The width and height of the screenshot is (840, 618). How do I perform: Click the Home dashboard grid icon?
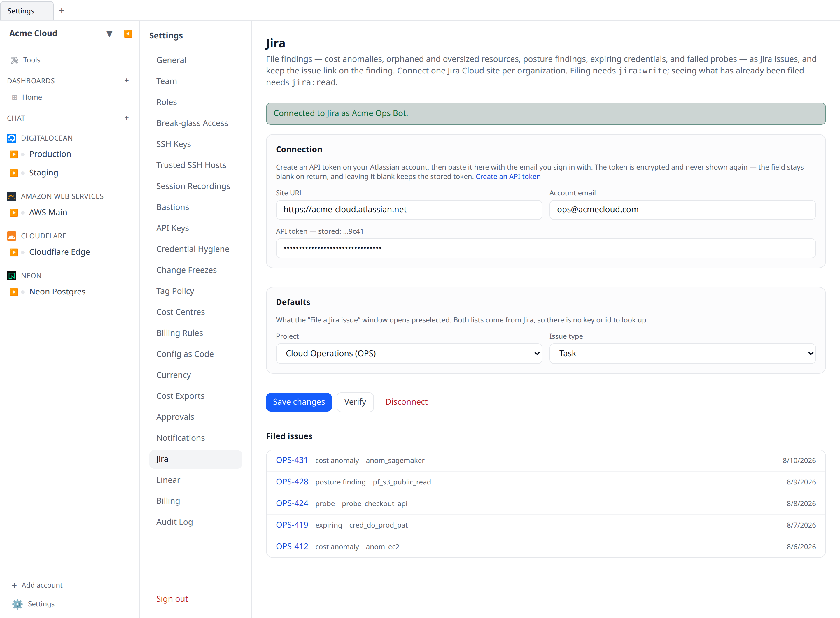[15, 97]
